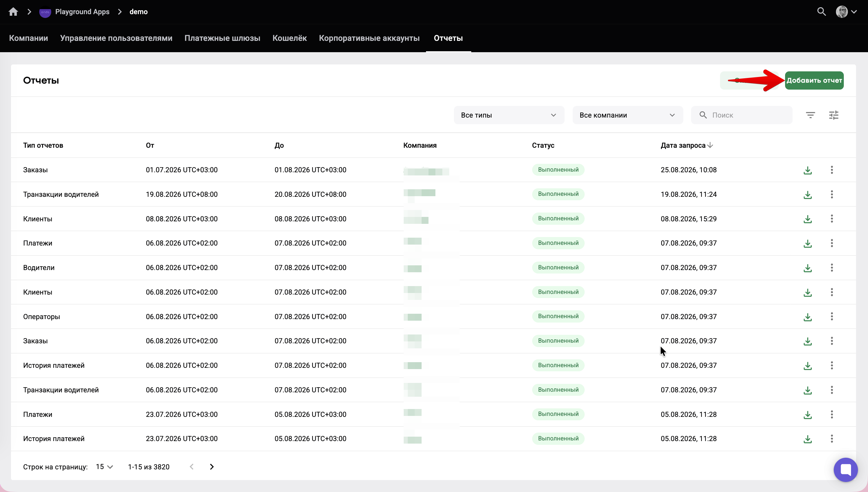Open the chat support widget
The image size is (868, 492).
pyautogui.click(x=845, y=470)
